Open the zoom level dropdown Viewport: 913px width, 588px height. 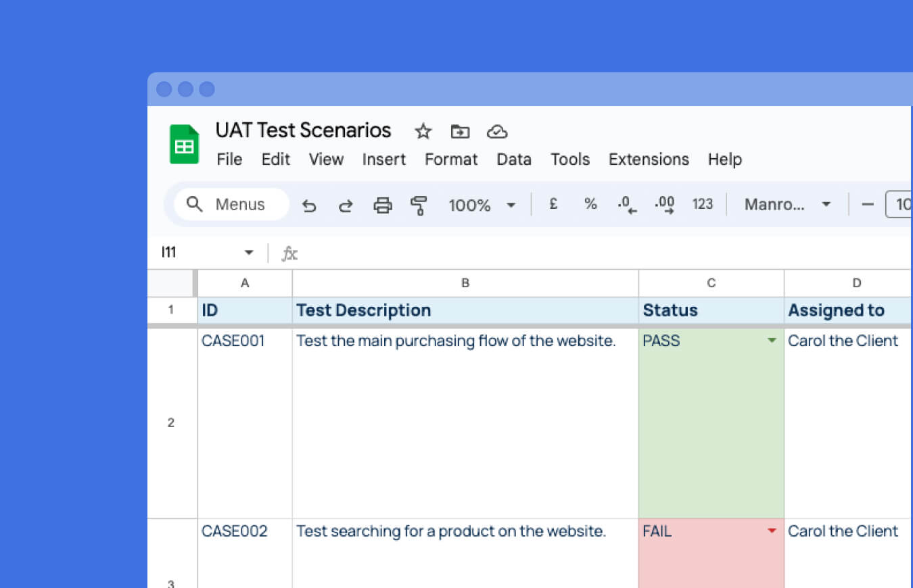tap(482, 205)
